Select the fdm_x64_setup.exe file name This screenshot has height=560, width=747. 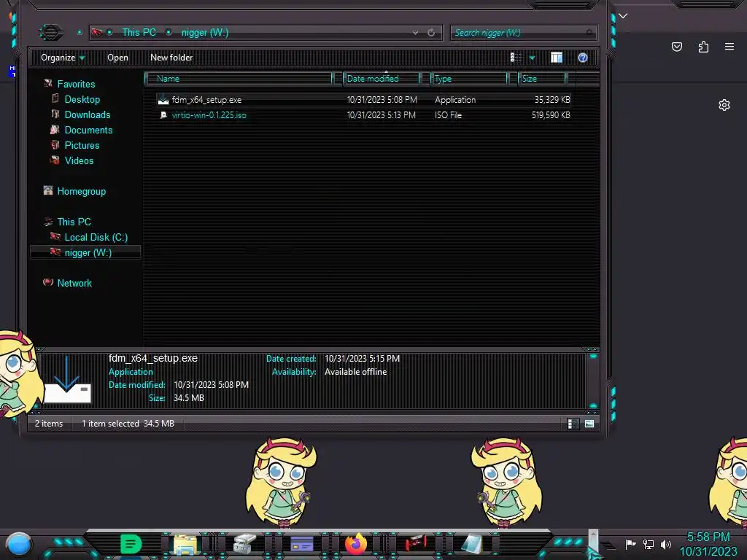[206, 99]
